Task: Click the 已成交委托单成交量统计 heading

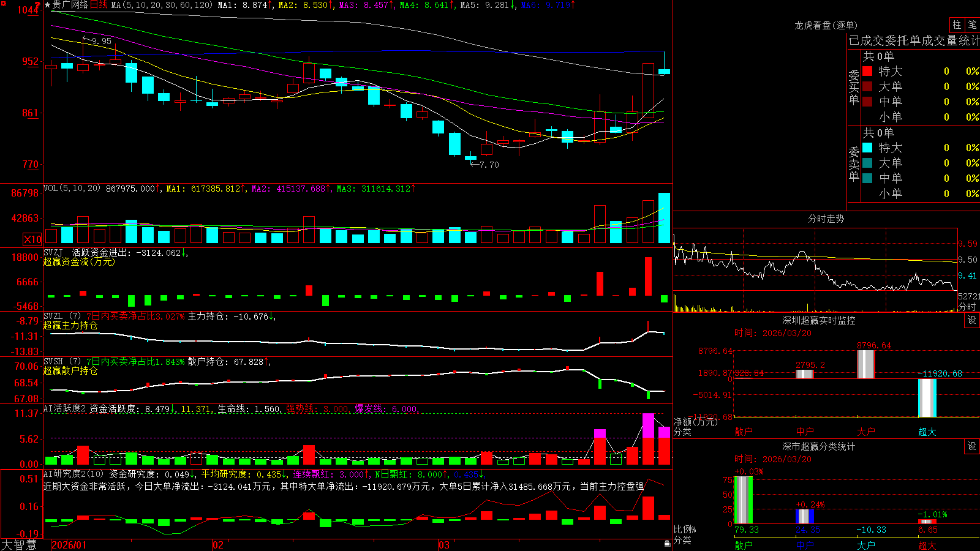Action: pyautogui.click(x=914, y=40)
